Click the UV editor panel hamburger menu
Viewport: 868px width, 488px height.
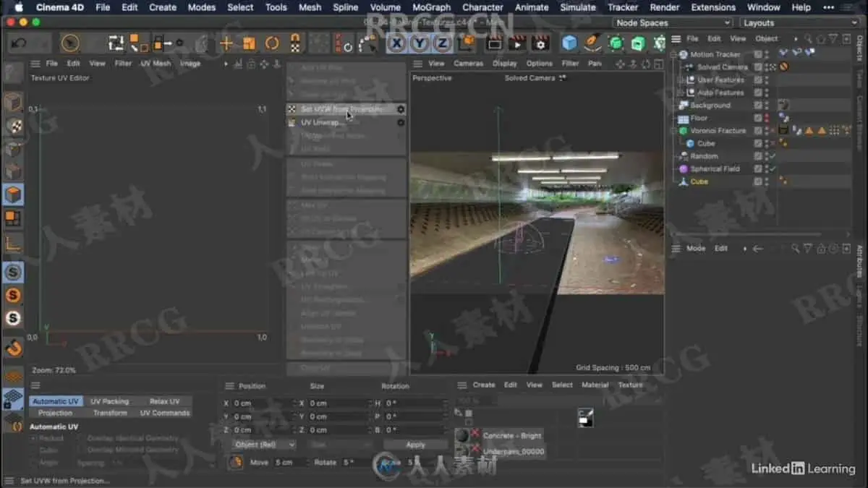35,64
